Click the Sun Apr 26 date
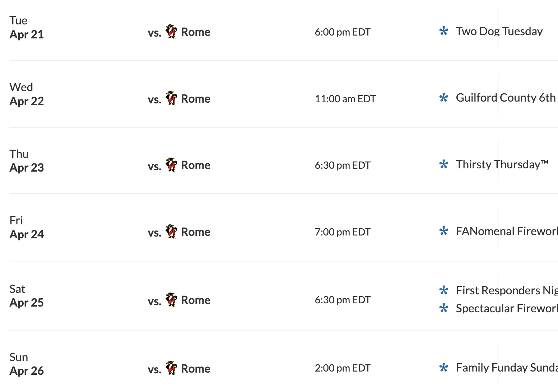The image size is (558, 392). [x=27, y=364]
